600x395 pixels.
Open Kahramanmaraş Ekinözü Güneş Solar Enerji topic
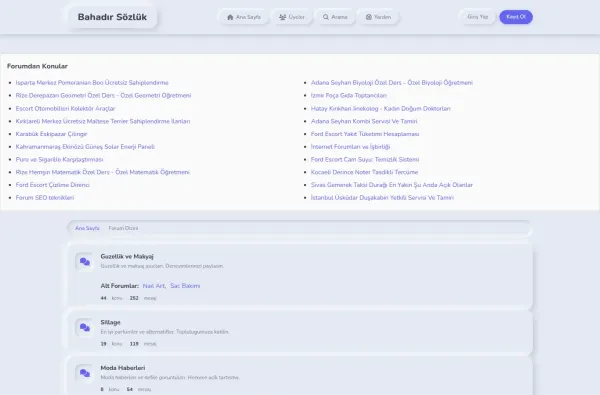click(85, 147)
